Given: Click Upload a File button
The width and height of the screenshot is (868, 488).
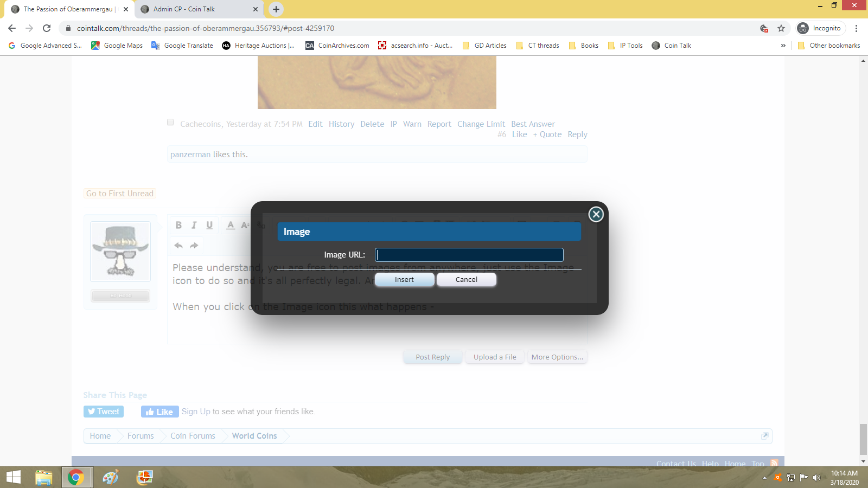Looking at the screenshot, I should click(495, 357).
